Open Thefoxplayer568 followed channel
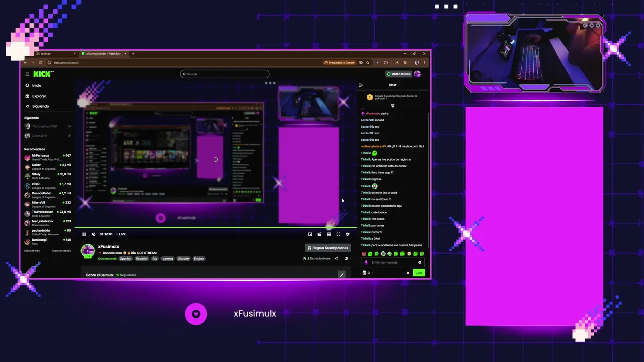The height and width of the screenshot is (362, 644). [x=48, y=126]
